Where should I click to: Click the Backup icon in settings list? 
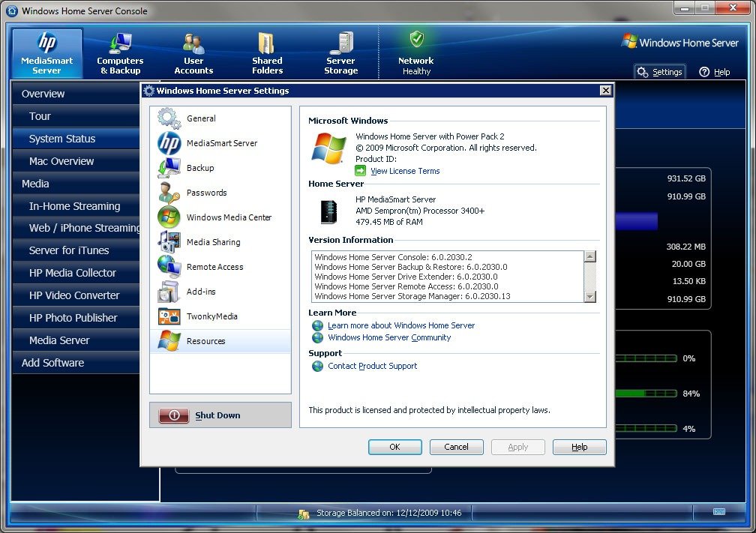tap(169, 168)
